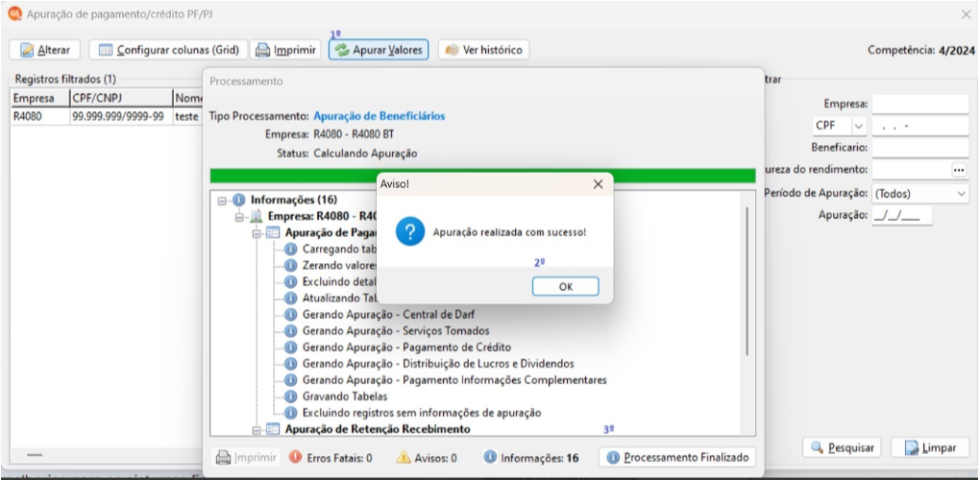
Task: Click the Empresa input field
Action: (x=920, y=104)
